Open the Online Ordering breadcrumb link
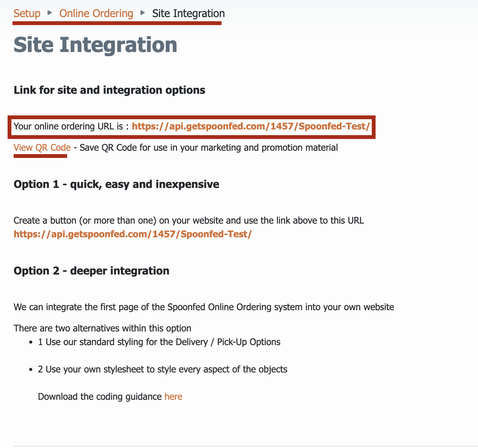This screenshot has width=478, height=448. point(96,14)
